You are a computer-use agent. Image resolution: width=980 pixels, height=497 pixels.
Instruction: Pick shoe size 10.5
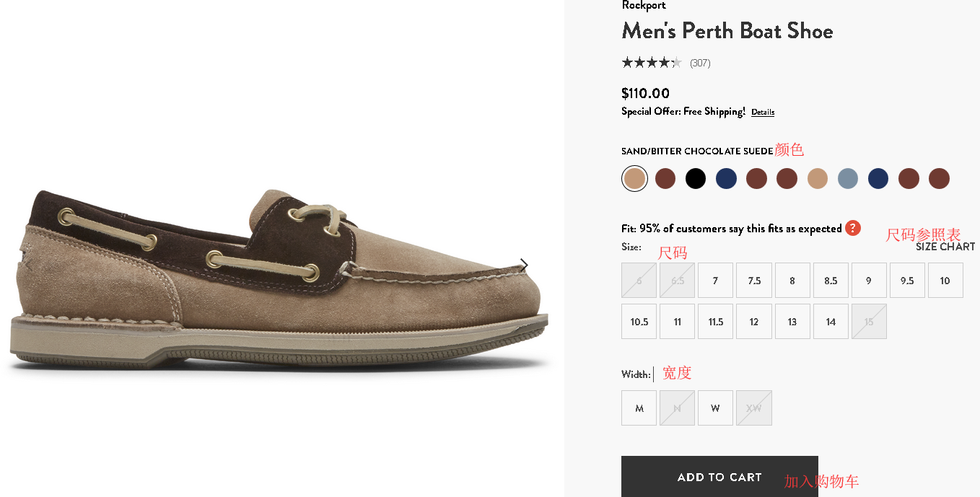639,322
